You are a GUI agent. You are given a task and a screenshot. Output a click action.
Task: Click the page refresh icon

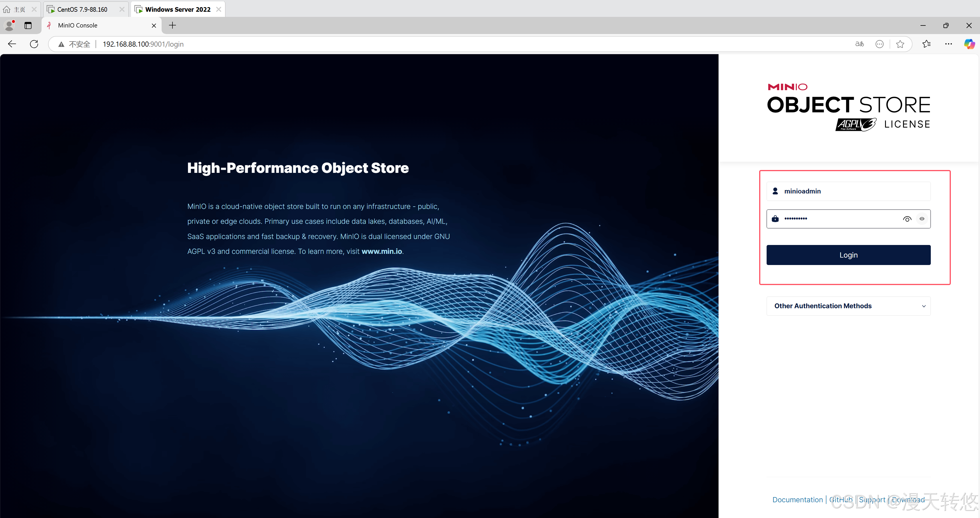[x=34, y=44]
